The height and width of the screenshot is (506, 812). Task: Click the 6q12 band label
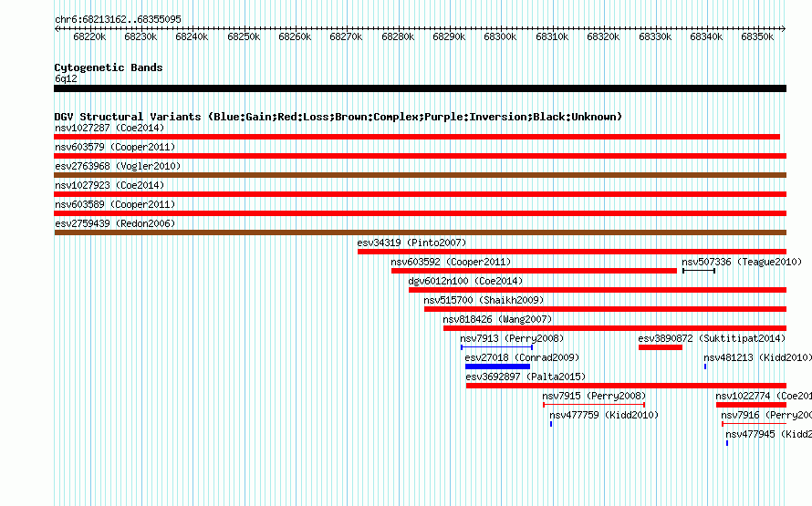pos(66,78)
